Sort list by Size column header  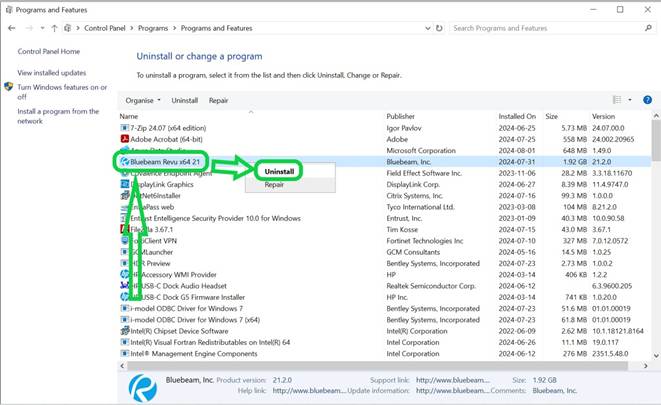coord(551,116)
